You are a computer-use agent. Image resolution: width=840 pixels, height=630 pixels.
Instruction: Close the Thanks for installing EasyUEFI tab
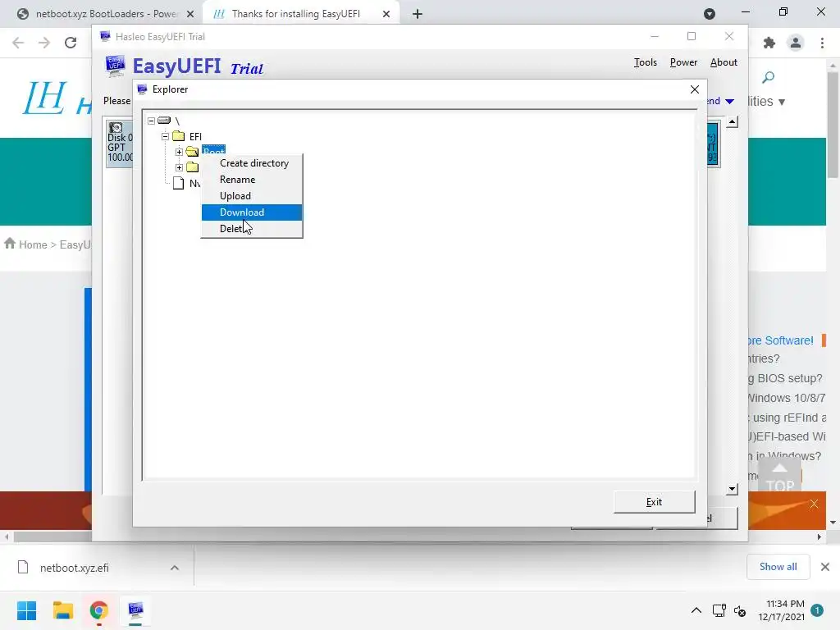tap(386, 15)
